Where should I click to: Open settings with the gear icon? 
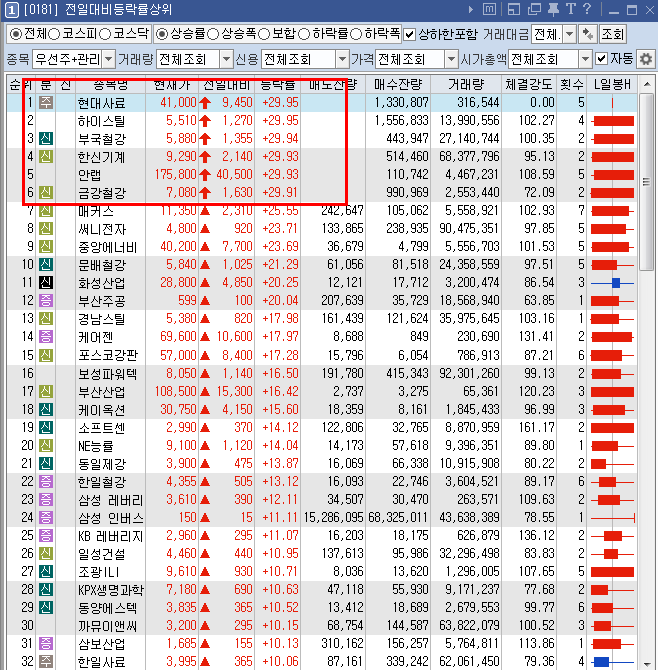point(646,59)
